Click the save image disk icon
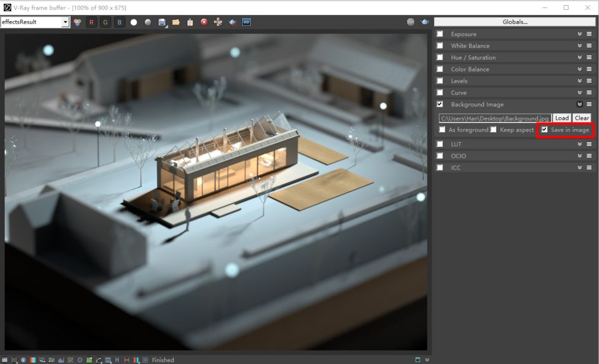Image resolution: width=599 pixels, height=364 pixels. click(162, 22)
